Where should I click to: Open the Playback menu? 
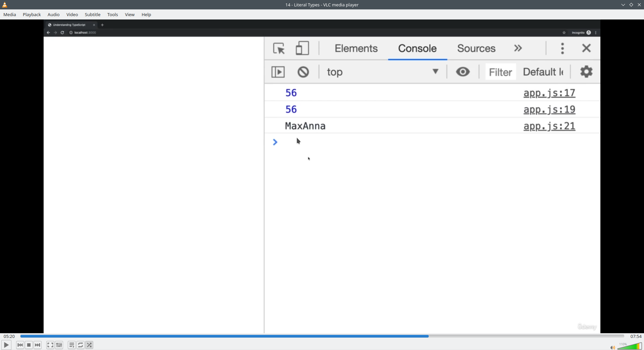(x=32, y=14)
